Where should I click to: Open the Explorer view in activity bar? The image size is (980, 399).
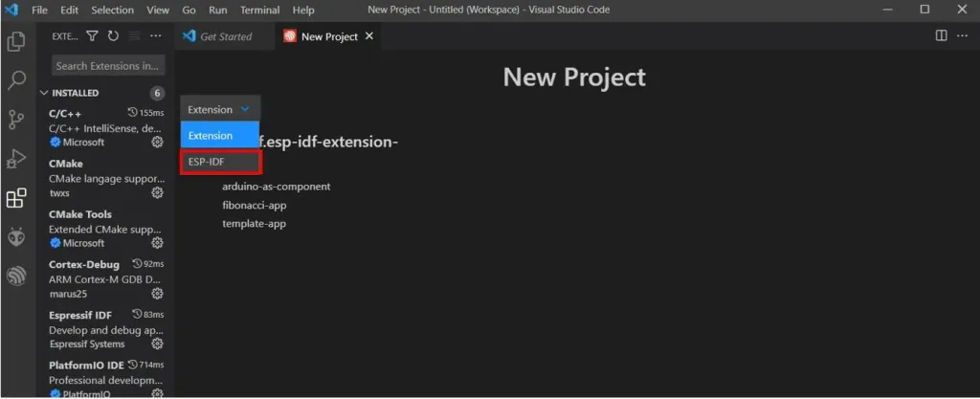[x=16, y=42]
